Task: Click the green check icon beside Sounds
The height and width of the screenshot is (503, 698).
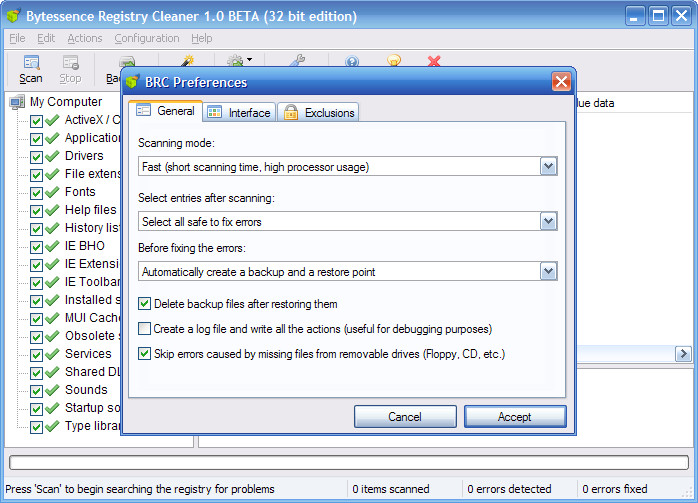Action: tap(52, 390)
